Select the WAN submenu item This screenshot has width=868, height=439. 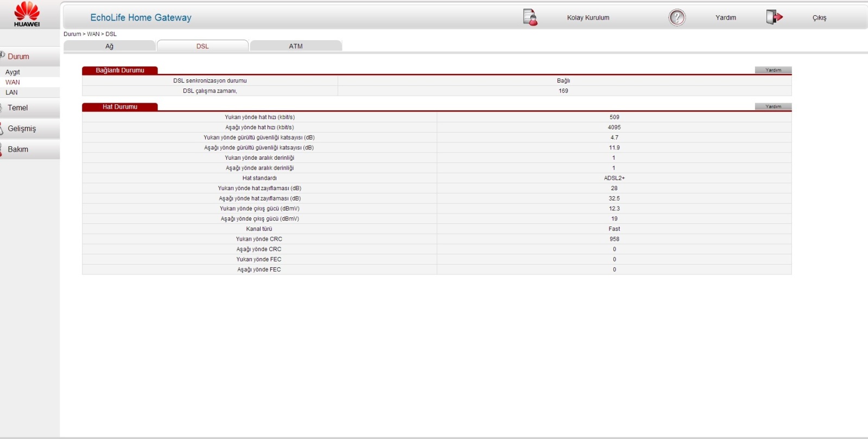tap(12, 83)
